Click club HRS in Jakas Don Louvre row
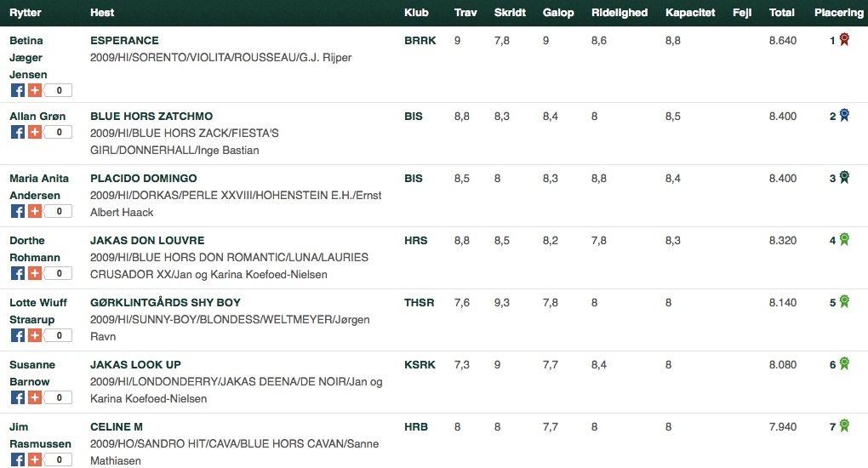Screen dimensions: 868x468 point(416,240)
